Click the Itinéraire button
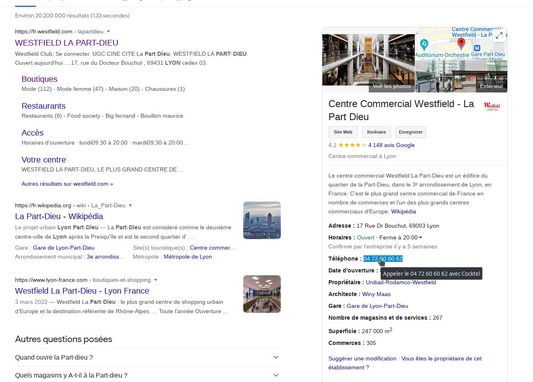 [x=376, y=132]
